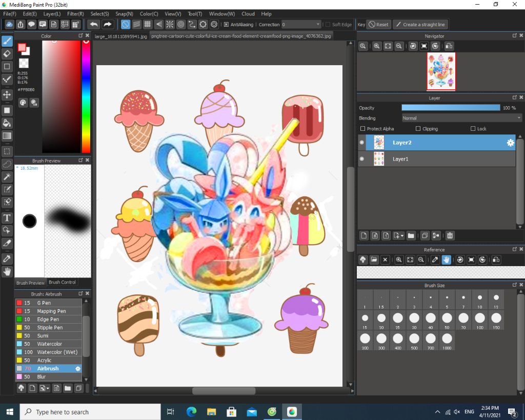Toggle the parallel snap button
The width and height of the screenshot is (525, 420).
[136, 25]
